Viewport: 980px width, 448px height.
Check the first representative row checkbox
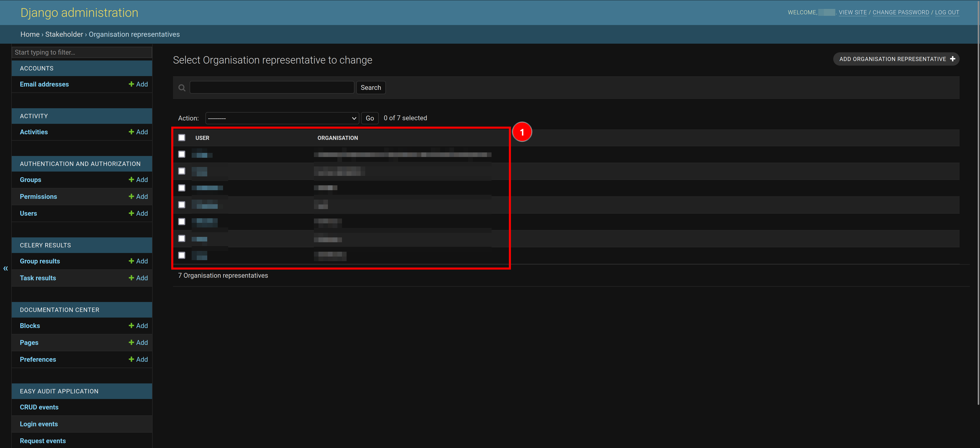pos(182,154)
